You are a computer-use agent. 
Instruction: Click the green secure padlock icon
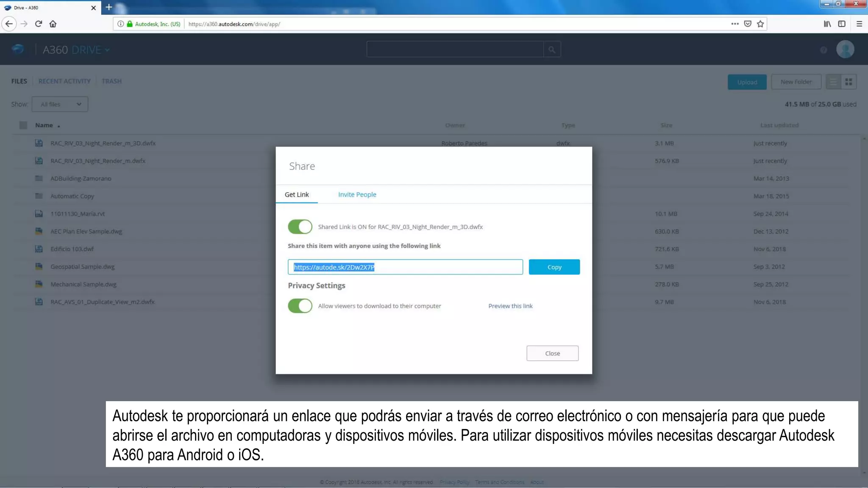pyautogui.click(x=130, y=24)
